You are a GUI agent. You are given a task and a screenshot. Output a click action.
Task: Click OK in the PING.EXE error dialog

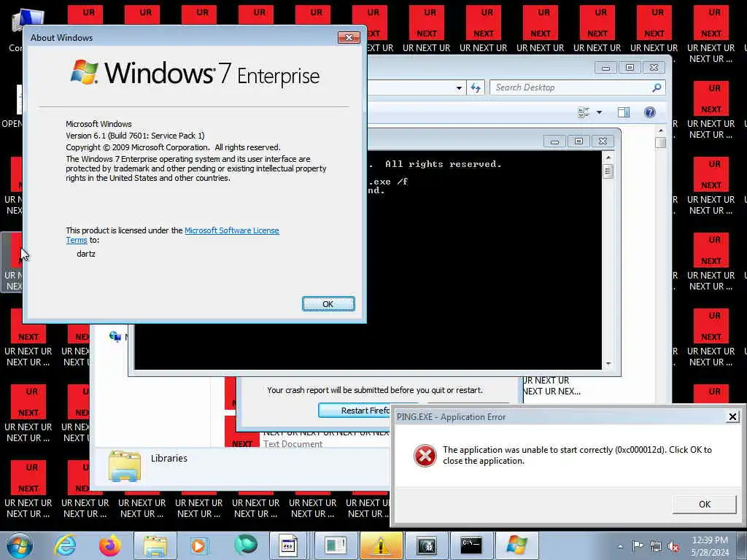click(704, 504)
